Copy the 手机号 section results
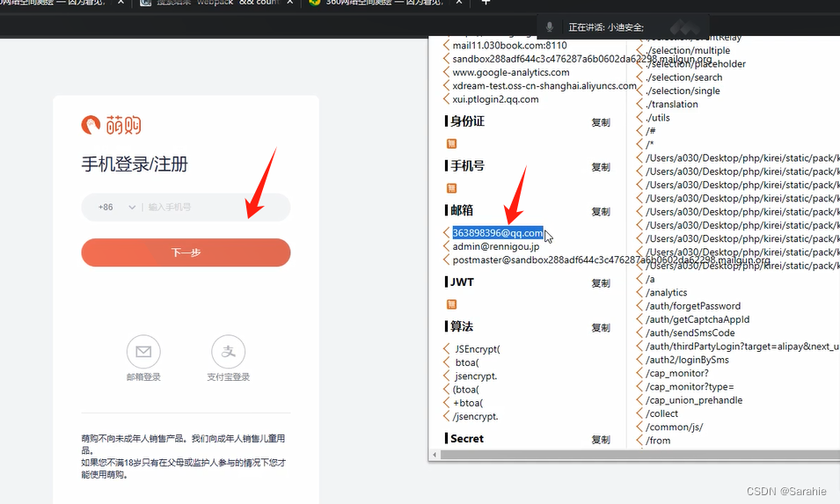Screen dimensions: 840x504 tap(601, 167)
